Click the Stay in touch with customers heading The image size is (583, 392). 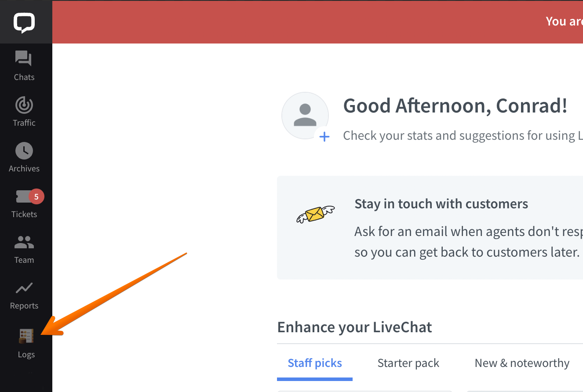click(x=441, y=203)
